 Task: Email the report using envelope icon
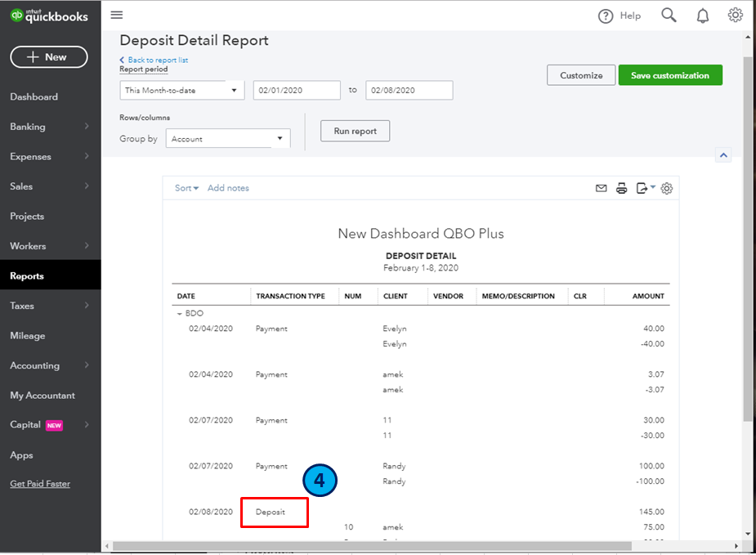pyautogui.click(x=602, y=189)
